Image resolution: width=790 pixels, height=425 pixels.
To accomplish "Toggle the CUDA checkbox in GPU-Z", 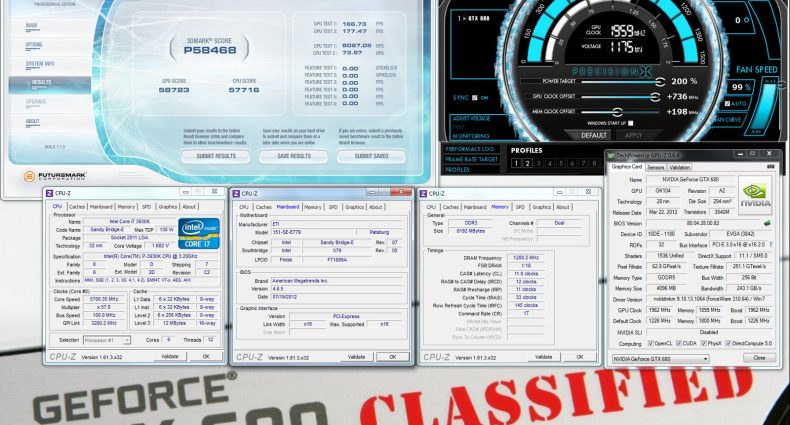I will (x=679, y=343).
